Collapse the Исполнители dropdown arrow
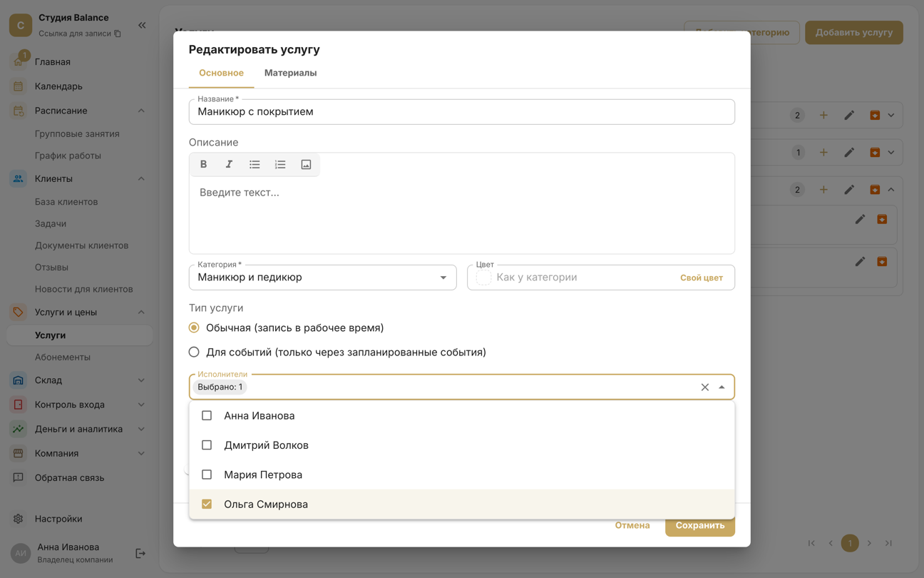The height and width of the screenshot is (578, 924). [722, 387]
